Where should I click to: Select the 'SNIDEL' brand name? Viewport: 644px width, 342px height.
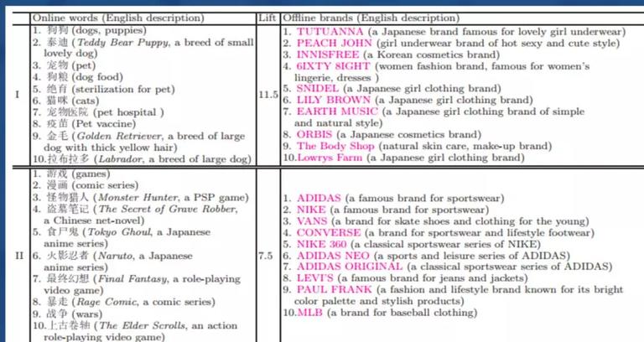click(318, 88)
